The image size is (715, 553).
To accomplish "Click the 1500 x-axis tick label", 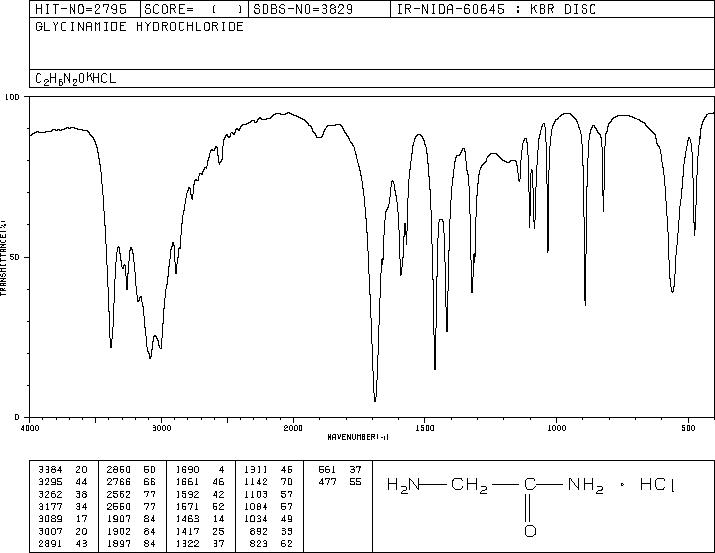I will tap(425, 428).
